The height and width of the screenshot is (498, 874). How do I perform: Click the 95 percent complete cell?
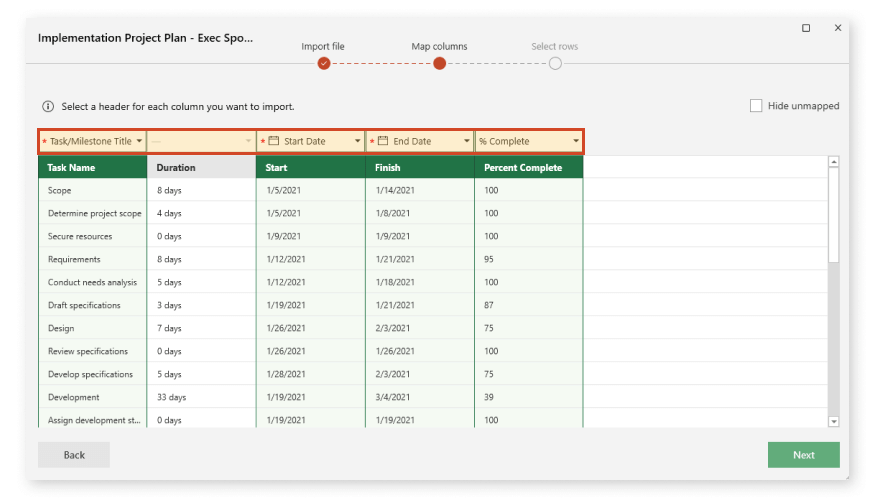[528, 259]
